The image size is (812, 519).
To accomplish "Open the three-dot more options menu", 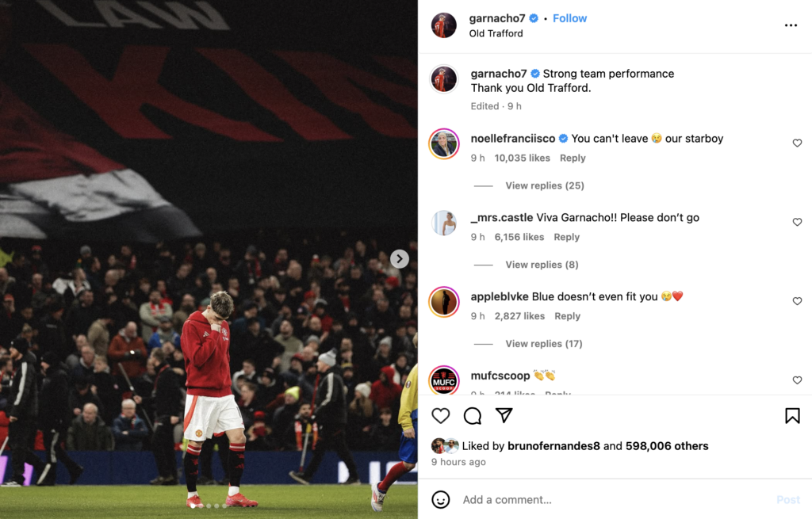I will coord(791,25).
